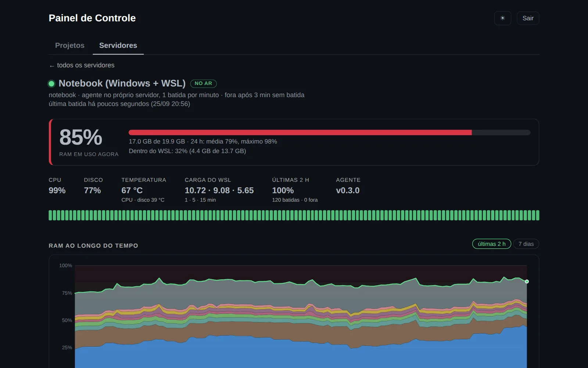
Task: Click the Sair logout button
Action: (528, 18)
